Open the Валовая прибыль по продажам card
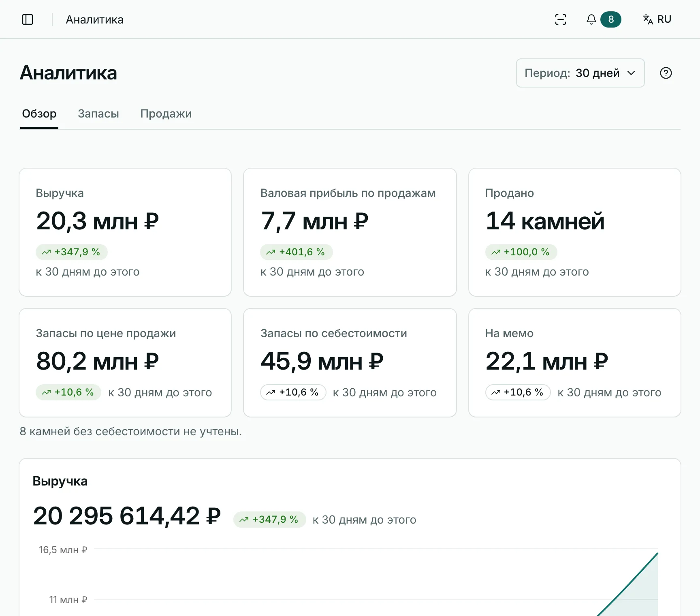The image size is (700, 616). tap(350, 232)
